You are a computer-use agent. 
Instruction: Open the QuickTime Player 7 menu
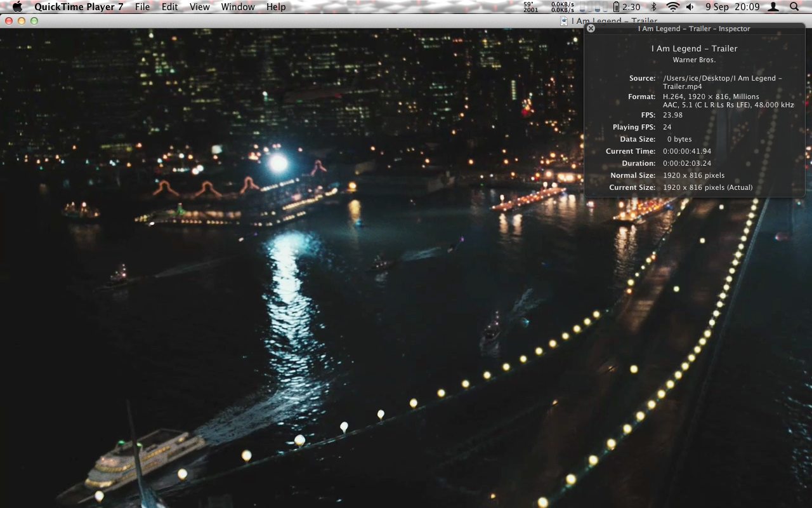click(79, 7)
